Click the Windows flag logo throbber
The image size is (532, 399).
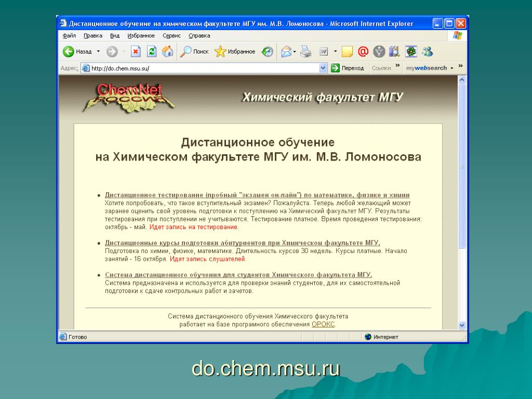(x=457, y=35)
